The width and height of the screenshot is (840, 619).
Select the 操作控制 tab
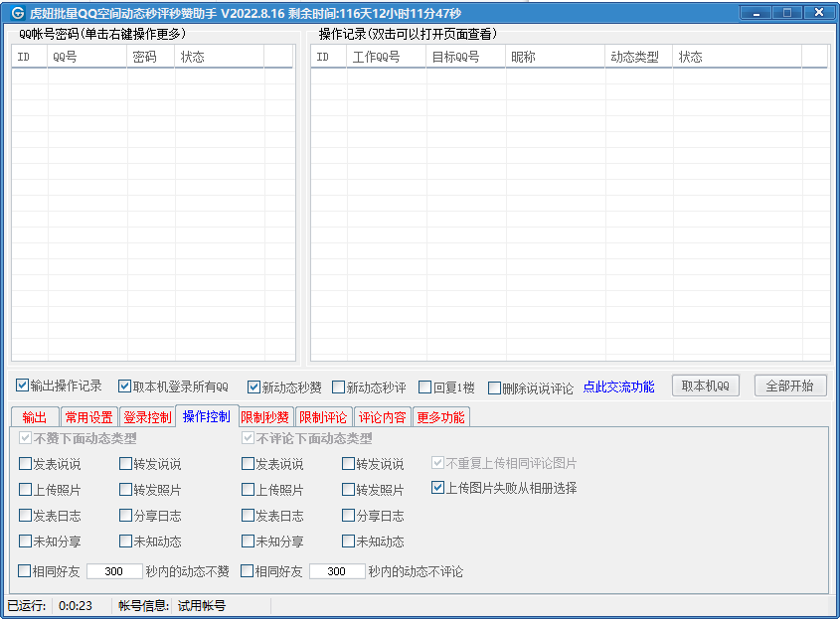click(207, 416)
